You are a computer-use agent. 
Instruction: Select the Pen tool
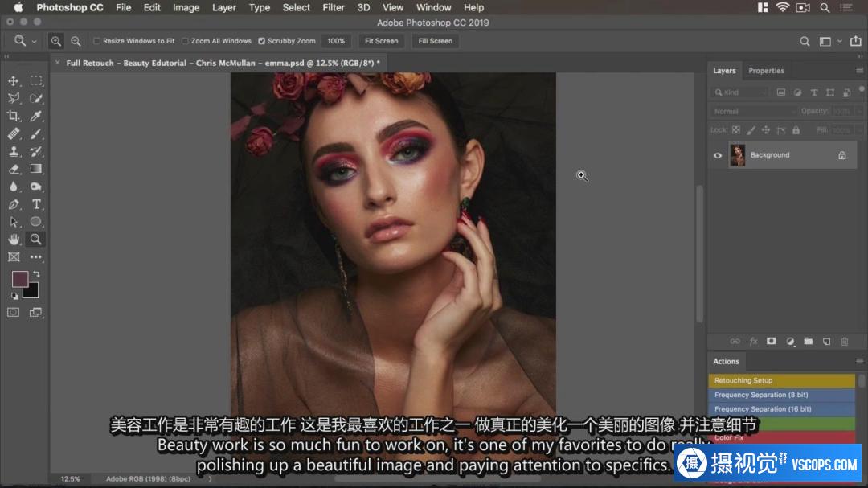(14, 204)
